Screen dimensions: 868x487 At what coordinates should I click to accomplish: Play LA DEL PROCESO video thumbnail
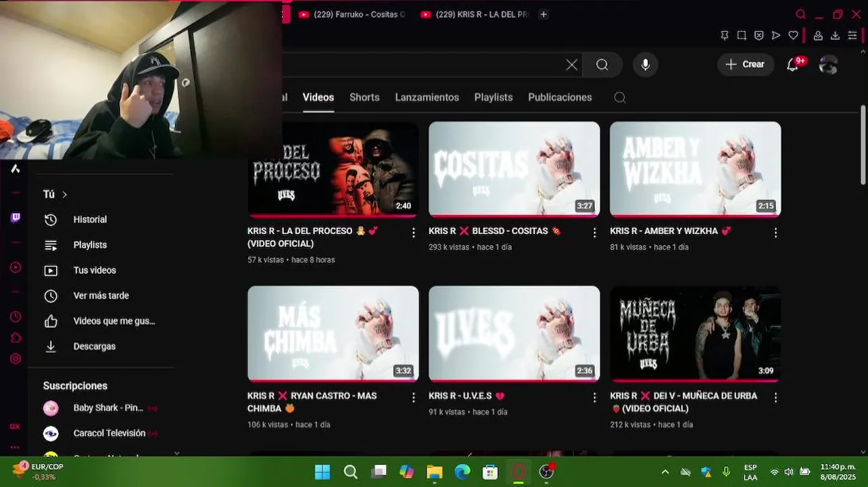pyautogui.click(x=333, y=168)
